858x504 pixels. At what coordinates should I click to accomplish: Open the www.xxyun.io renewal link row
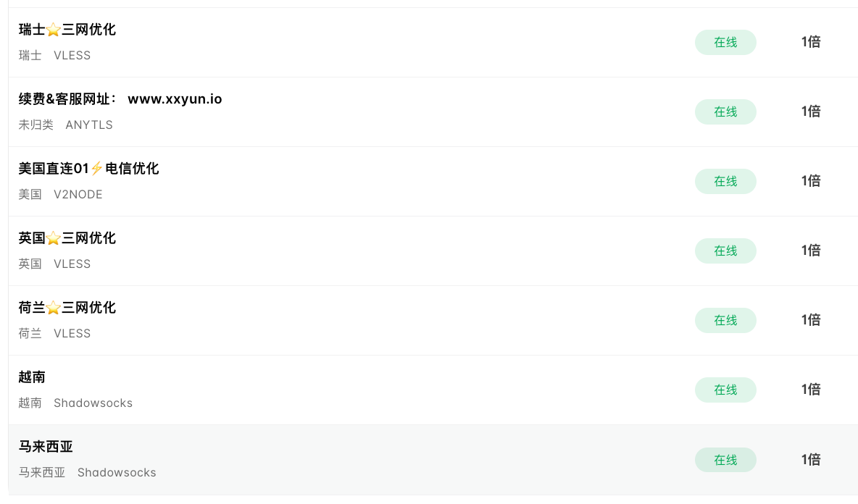click(433, 112)
